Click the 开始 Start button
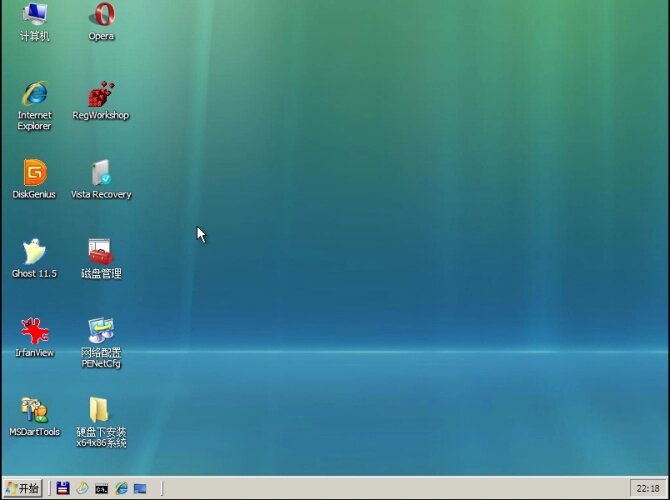 [22, 488]
